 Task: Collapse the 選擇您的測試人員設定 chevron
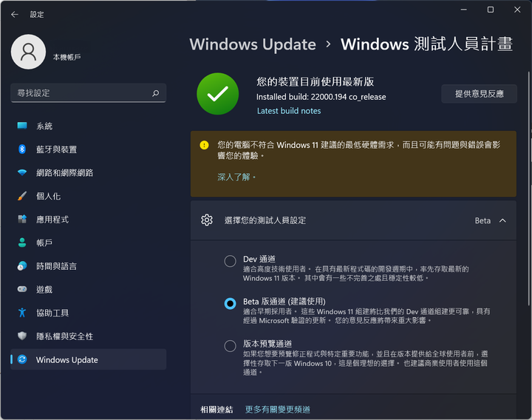coord(503,220)
